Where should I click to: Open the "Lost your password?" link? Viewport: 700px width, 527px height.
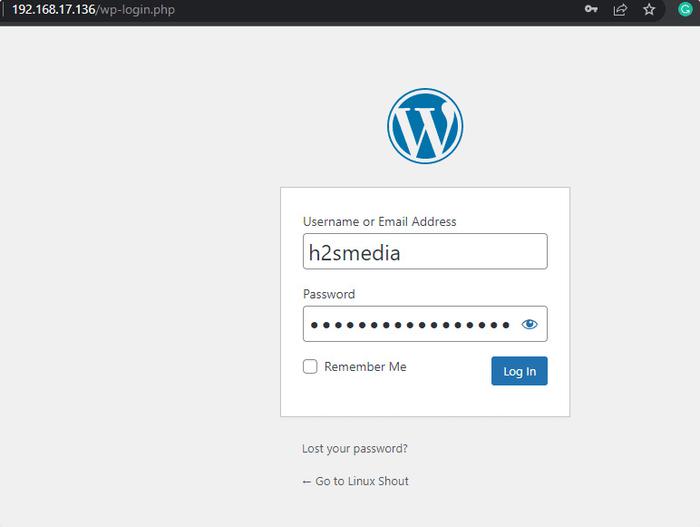pyautogui.click(x=355, y=449)
